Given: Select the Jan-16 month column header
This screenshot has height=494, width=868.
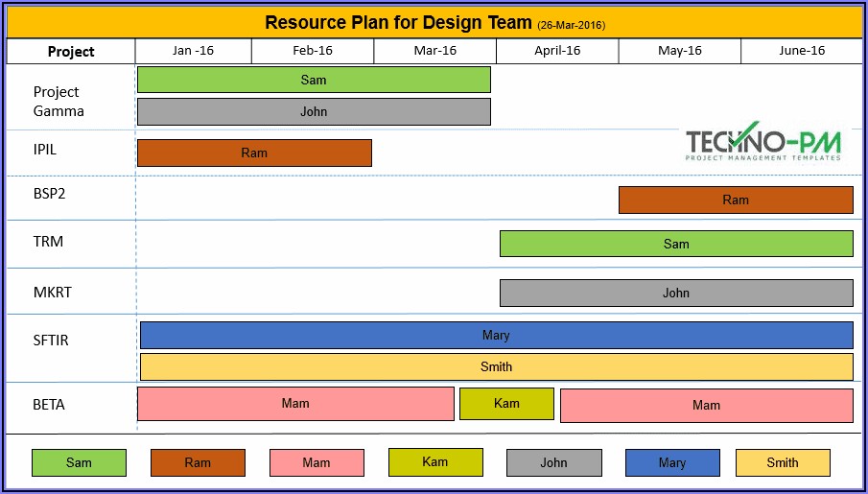Looking at the screenshot, I should pos(194,51).
